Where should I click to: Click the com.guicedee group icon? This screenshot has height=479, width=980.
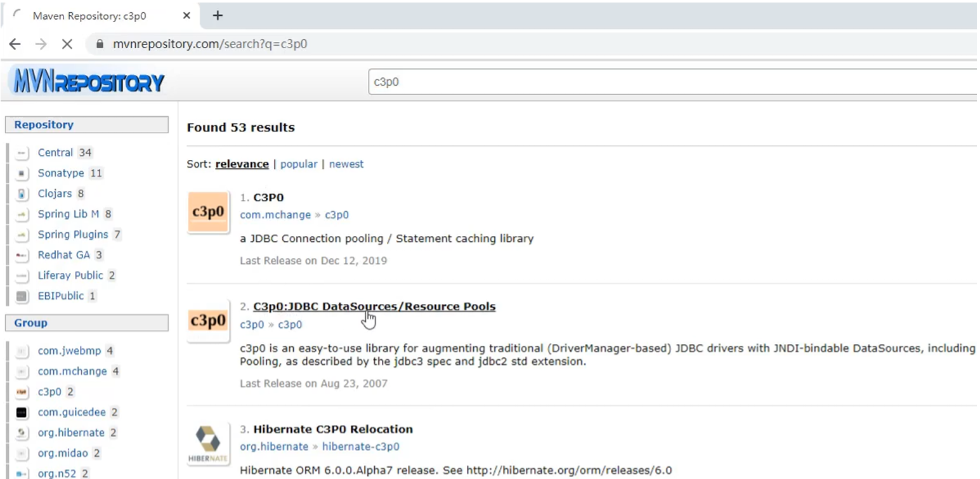pyautogui.click(x=23, y=412)
